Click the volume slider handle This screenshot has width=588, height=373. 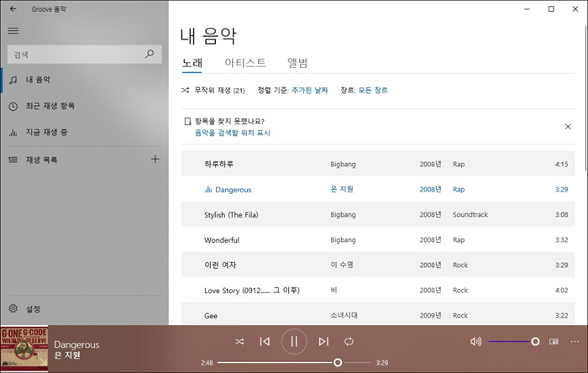535,342
